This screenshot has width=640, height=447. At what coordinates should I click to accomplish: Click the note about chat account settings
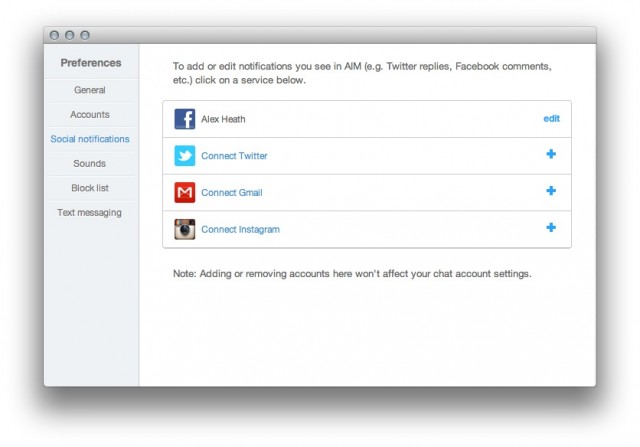tap(352, 274)
